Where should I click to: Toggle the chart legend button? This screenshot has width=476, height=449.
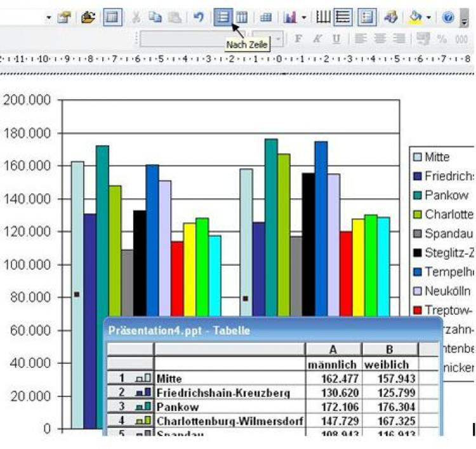tap(366, 17)
